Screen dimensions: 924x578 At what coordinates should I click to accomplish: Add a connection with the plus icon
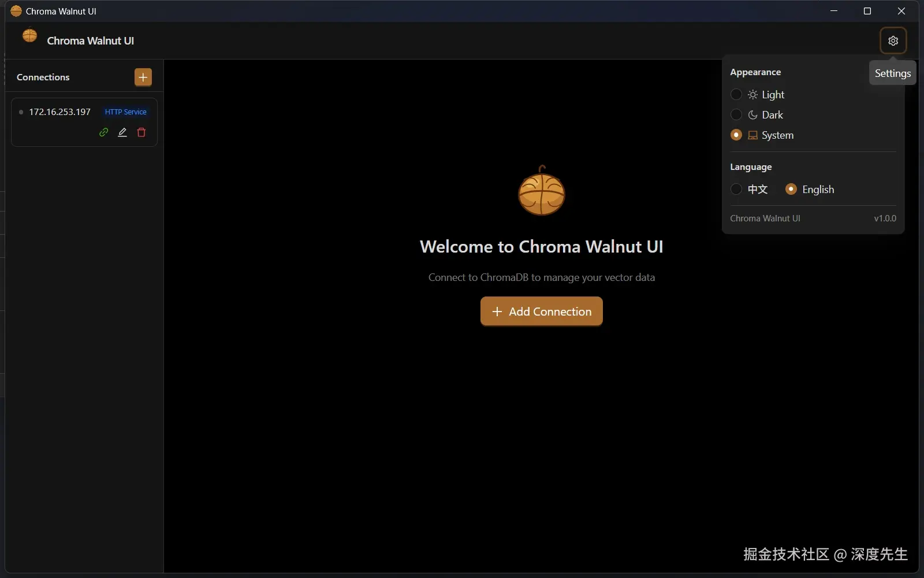pos(143,77)
